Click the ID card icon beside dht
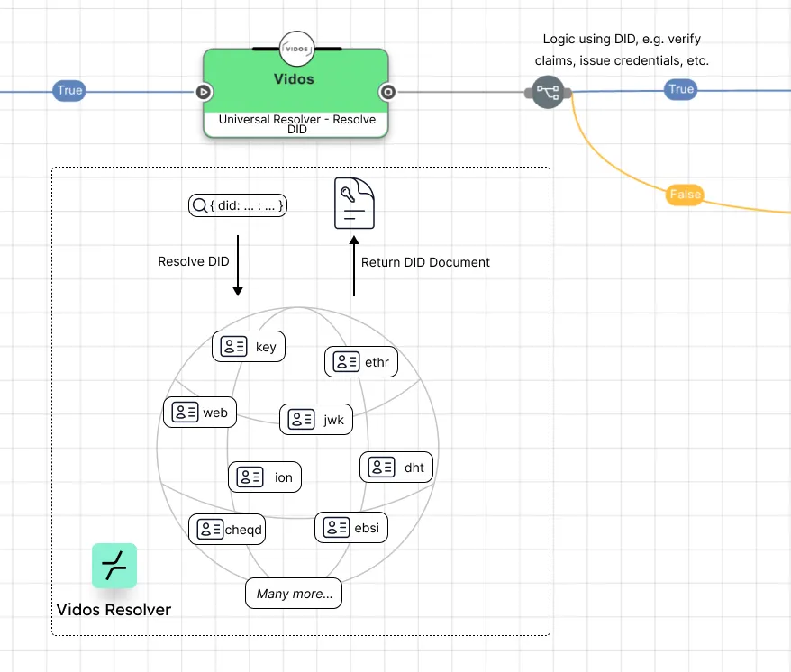The width and height of the screenshot is (791, 672). (x=381, y=467)
